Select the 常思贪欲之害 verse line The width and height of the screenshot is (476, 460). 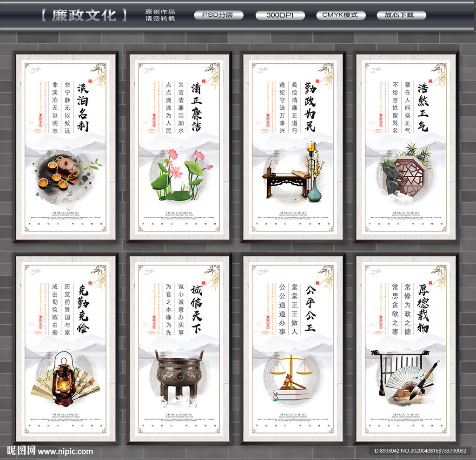point(395,309)
